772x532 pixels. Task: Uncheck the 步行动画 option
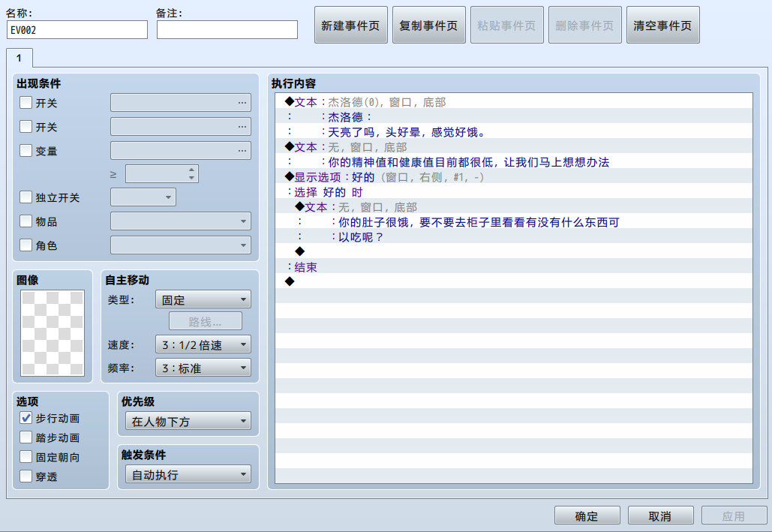pyautogui.click(x=26, y=418)
